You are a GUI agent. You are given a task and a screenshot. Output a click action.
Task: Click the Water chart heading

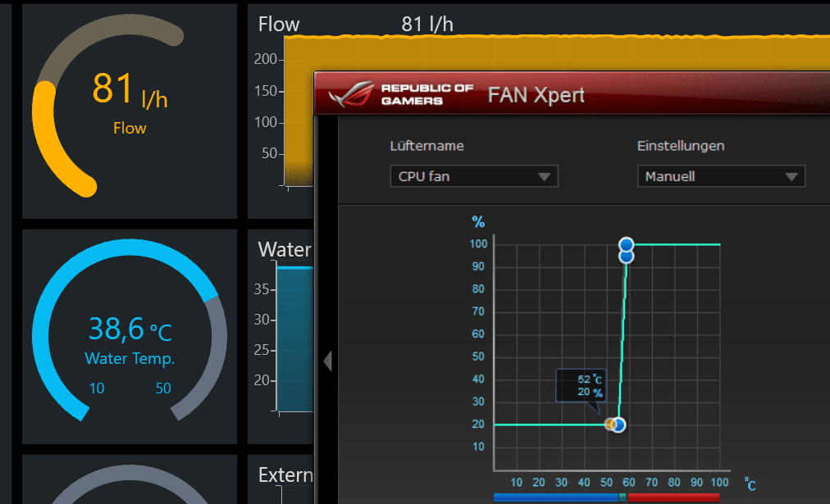point(285,250)
